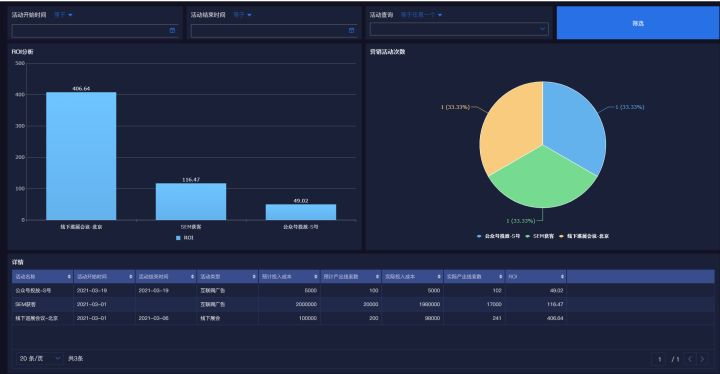Click the 共3条 total count text
The height and width of the screenshot is (374, 720).
pyautogui.click(x=75, y=358)
